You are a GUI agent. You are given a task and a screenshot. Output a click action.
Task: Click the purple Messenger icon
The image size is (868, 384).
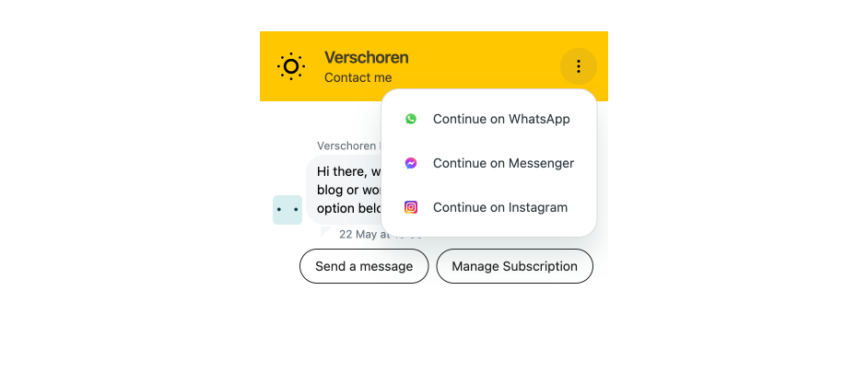pos(411,163)
